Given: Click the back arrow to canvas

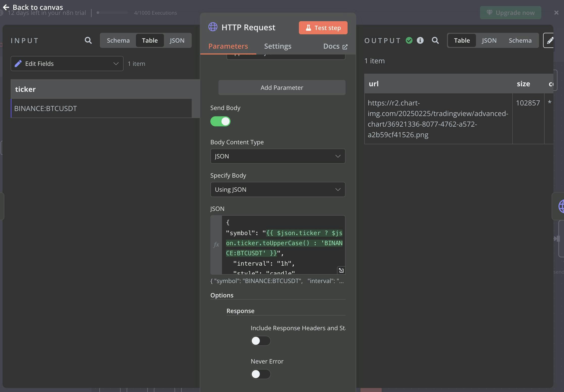Looking at the screenshot, I should click(x=6, y=7).
